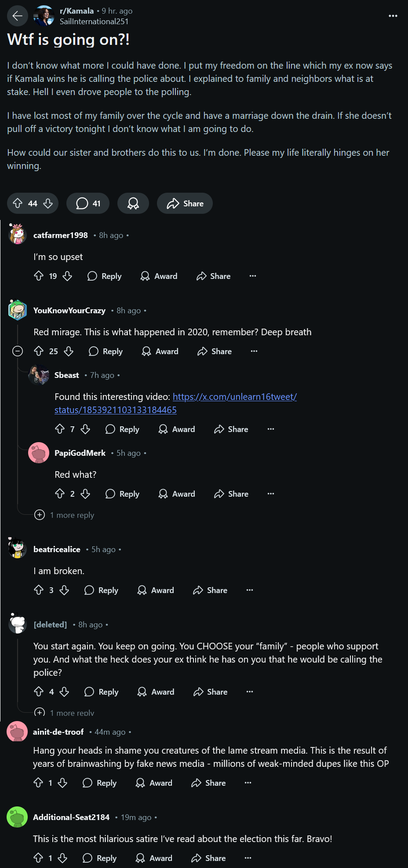Collapse YouKnowYourCrazy's comment thread

pyautogui.click(x=18, y=351)
